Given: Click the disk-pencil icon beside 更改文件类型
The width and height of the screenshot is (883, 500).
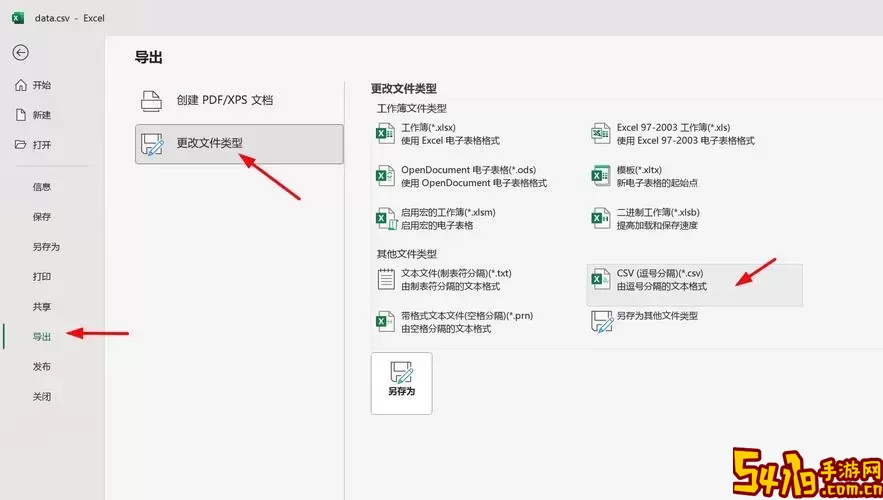Looking at the screenshot, I should pyautogui.click(x=153, y=144).
